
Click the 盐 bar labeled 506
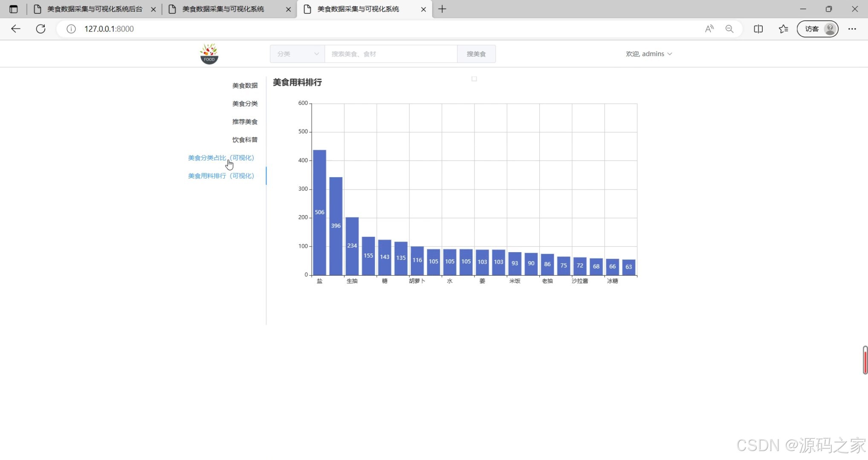coord(319,212)
